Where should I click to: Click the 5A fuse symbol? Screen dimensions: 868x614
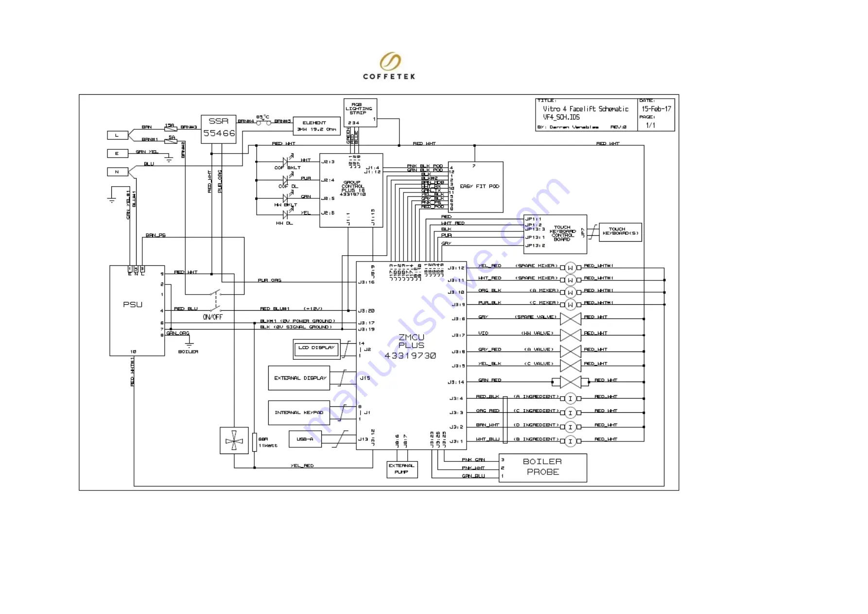coord(171,141)
